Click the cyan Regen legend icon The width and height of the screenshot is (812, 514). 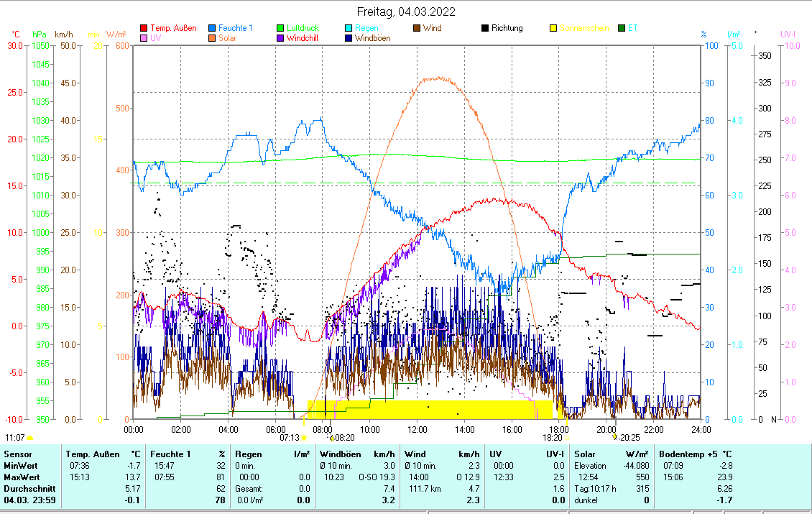pos(349,29)
